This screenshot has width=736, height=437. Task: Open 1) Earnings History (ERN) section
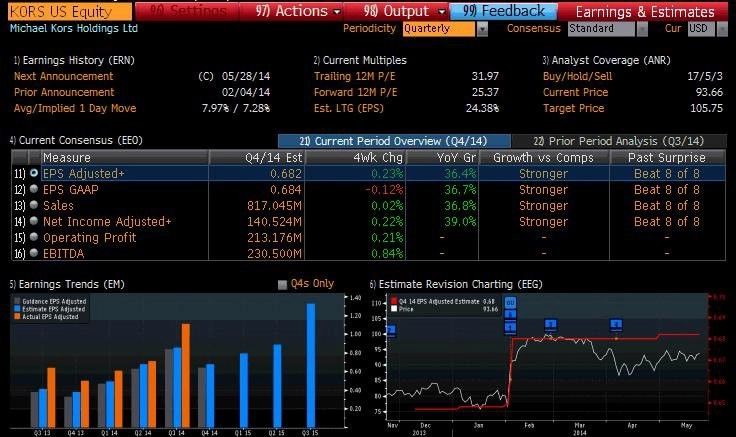(x=74, y=60)
